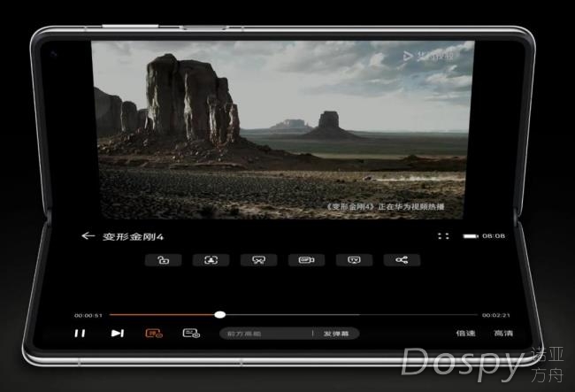Click the progress bar's white scrubber handle
This screenshot has width=575, height=392.
coord(219,315)
